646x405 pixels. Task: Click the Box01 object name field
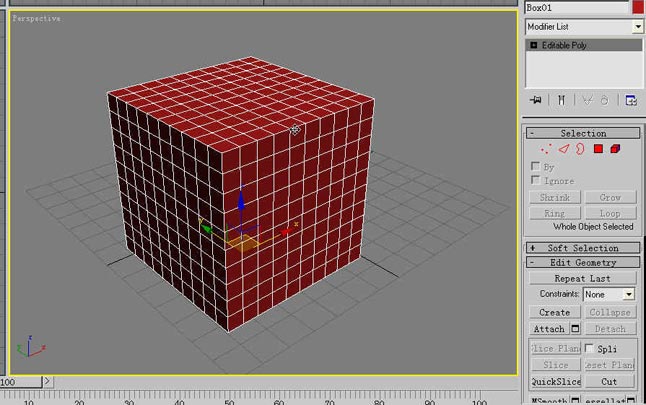click(576, 7)
